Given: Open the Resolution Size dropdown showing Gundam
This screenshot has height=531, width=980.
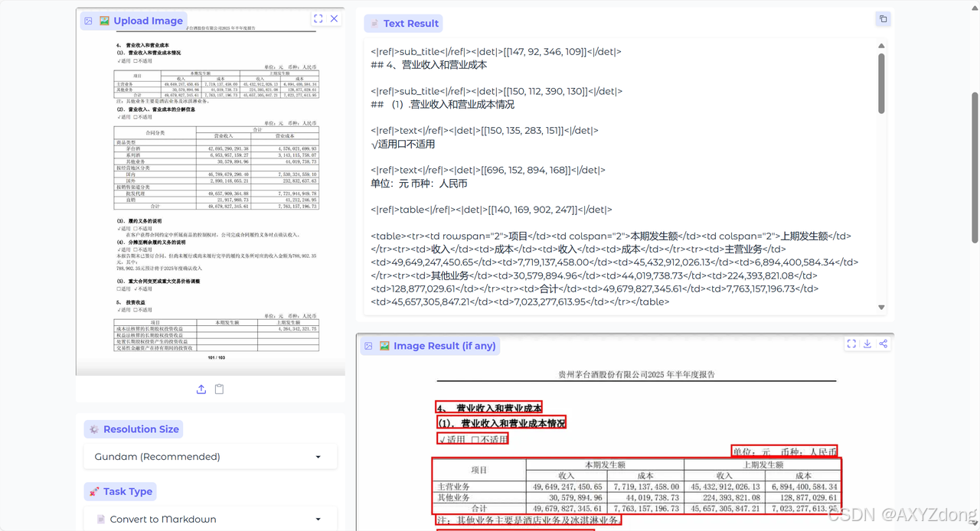Looking at the screenshot, I should [210, 456].
